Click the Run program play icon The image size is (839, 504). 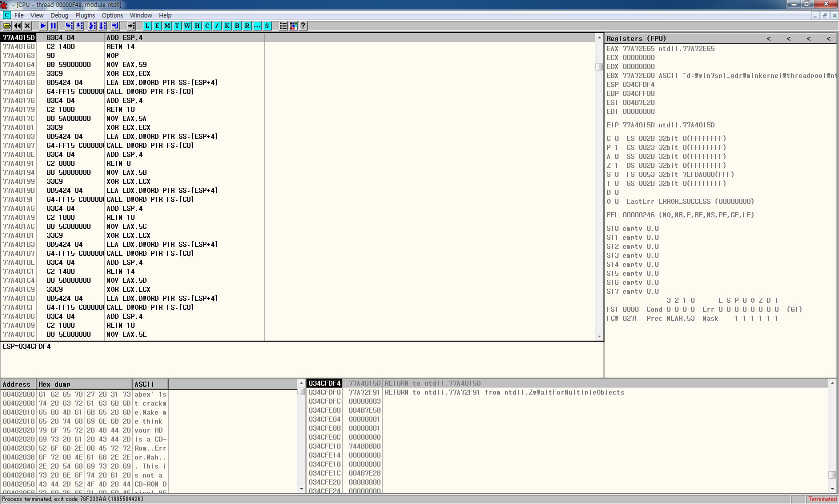pos(43,26)
